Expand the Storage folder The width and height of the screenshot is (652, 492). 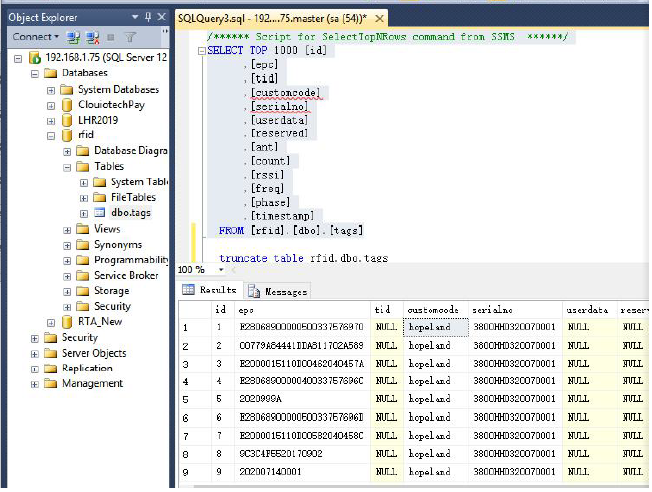pyautogui.click(x=67, y=292)
